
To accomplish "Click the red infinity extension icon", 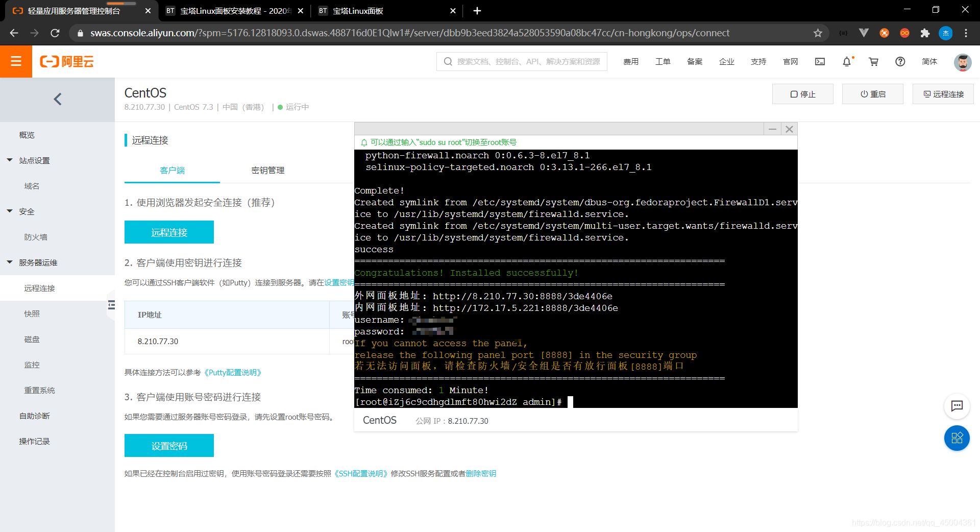I will 904,33.
